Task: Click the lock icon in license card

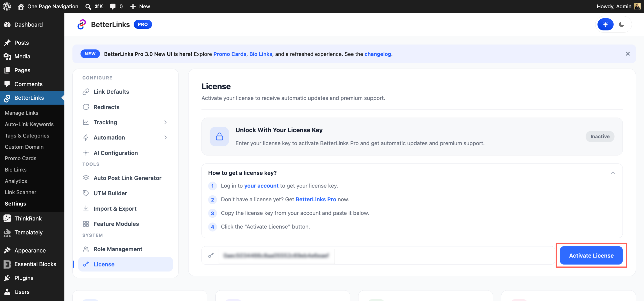Action: tap(219, 136)
